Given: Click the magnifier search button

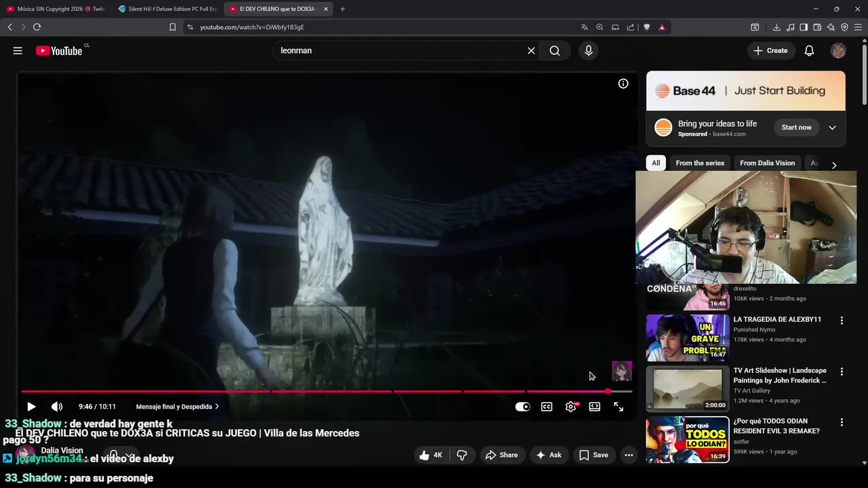Looking at the screenshot, I should [555, 51].
